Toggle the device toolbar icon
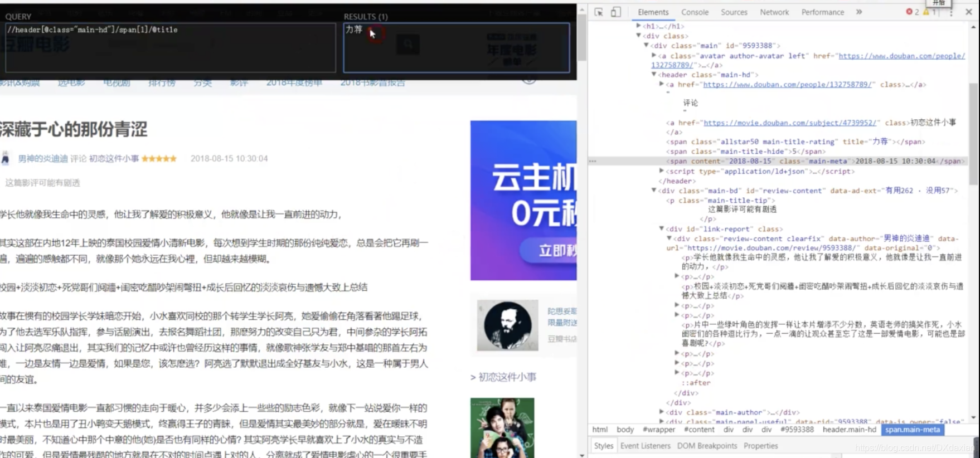This screenshot has height=458, width=980. (x=615, y=12)
